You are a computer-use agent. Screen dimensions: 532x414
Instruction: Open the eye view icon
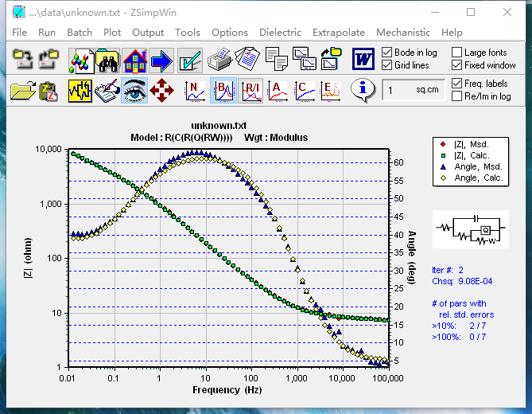pyautogui.click(x=134, y=91)
